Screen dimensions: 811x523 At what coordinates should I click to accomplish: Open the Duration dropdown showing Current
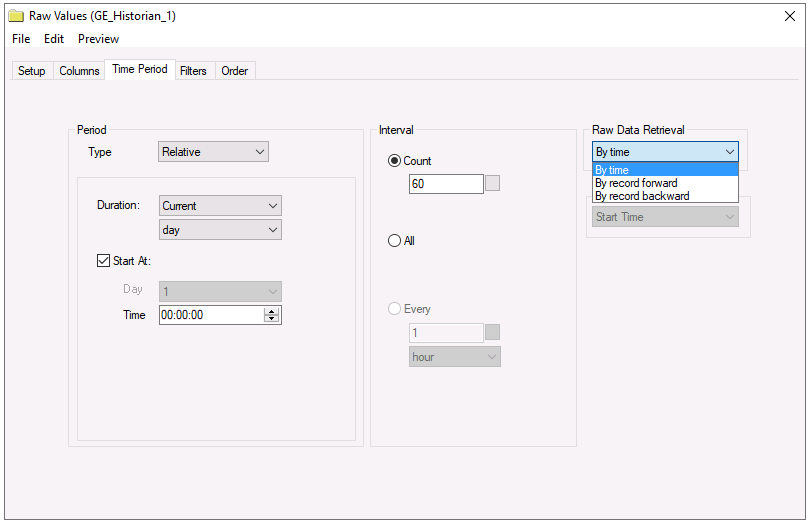click(x=220, y=205)
